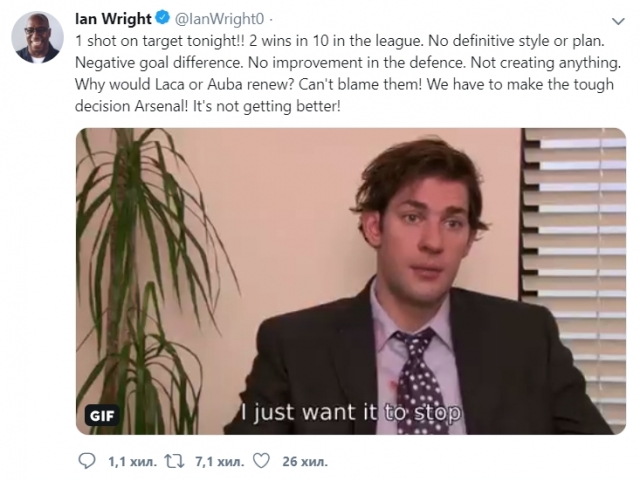Screen dimensions: 640x480
Task: Open the @IanWright0 handle link
Action: [220, 19]
